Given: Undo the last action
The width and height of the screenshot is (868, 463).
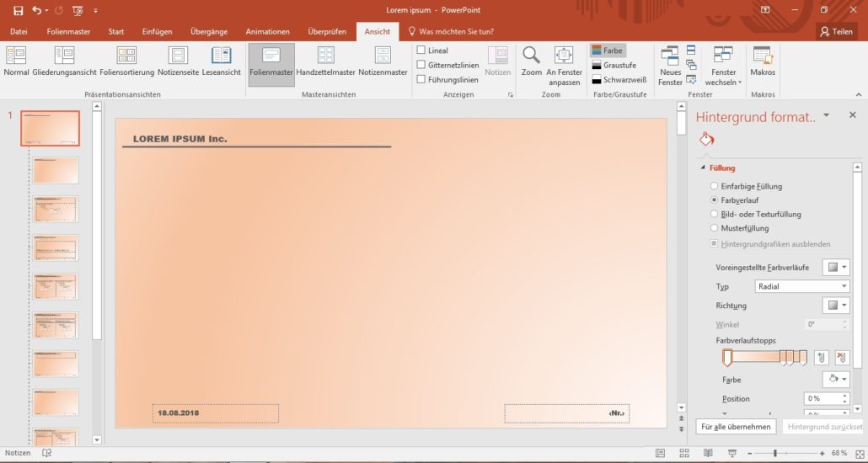Looking at the screenshot, I should coord(36,10).
